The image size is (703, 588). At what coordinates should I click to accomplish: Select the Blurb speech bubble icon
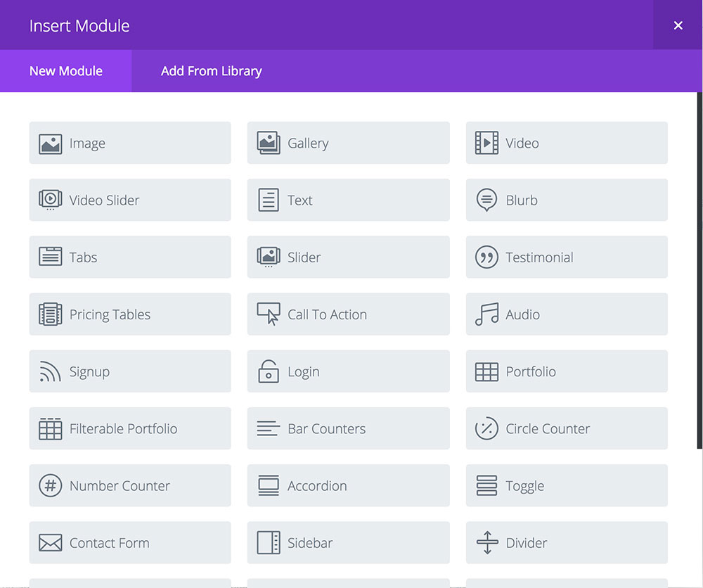click(486, 200)
